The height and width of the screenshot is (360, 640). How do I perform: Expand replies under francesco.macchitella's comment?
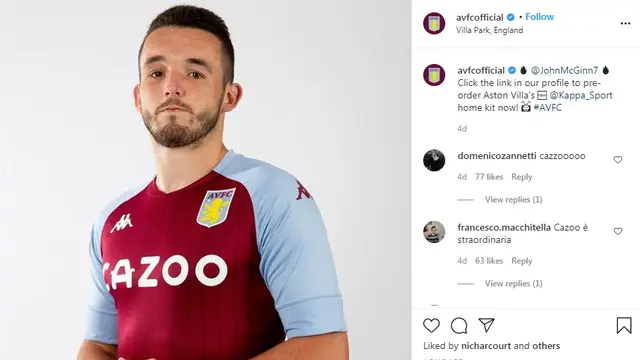[513, 283]
